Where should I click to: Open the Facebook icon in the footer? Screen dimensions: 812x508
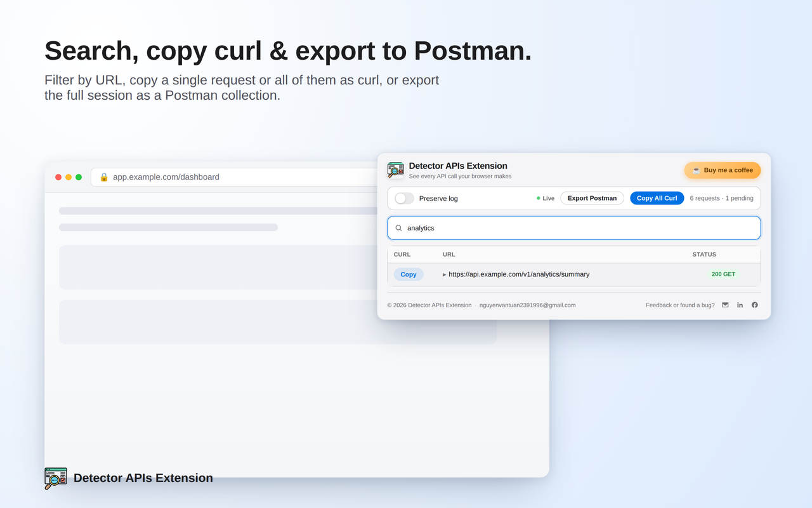point(755,305)
